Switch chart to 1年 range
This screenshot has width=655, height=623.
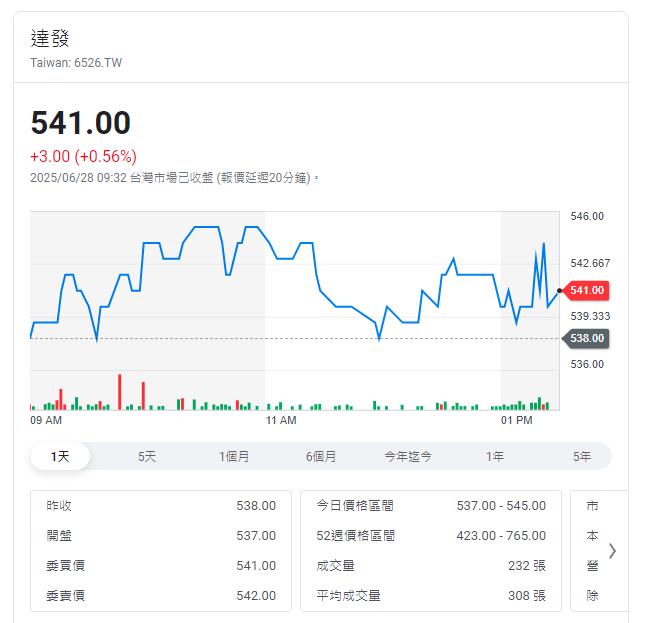tap(495, 456)
